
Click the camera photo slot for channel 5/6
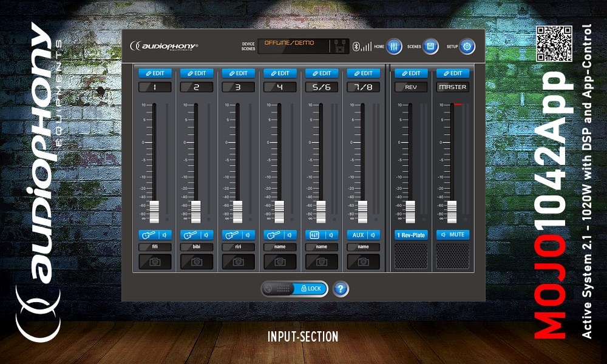[322, 261]
